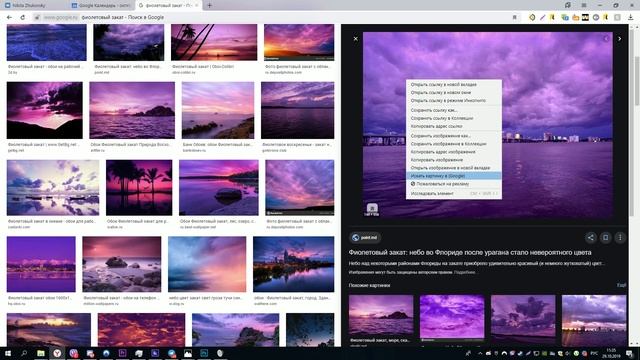Open Windows Start menu
Viewport: 640px width, 360px height.
point(8,353)
